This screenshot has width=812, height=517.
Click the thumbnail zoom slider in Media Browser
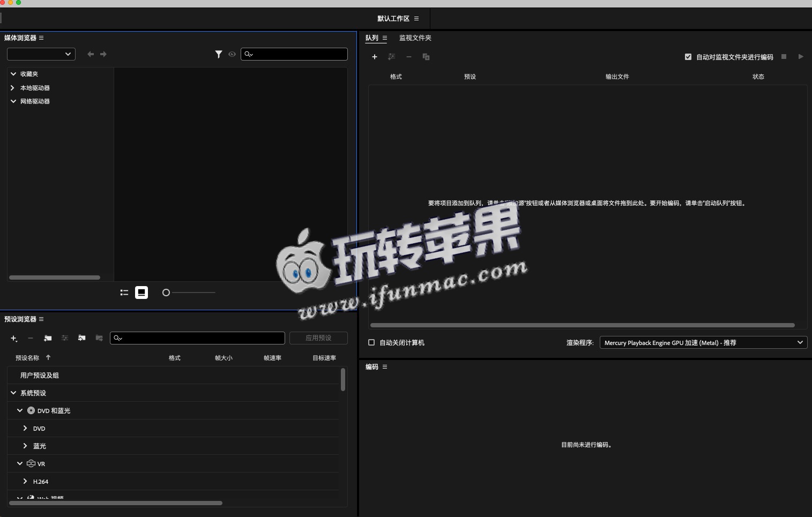[x=189, y=293]
